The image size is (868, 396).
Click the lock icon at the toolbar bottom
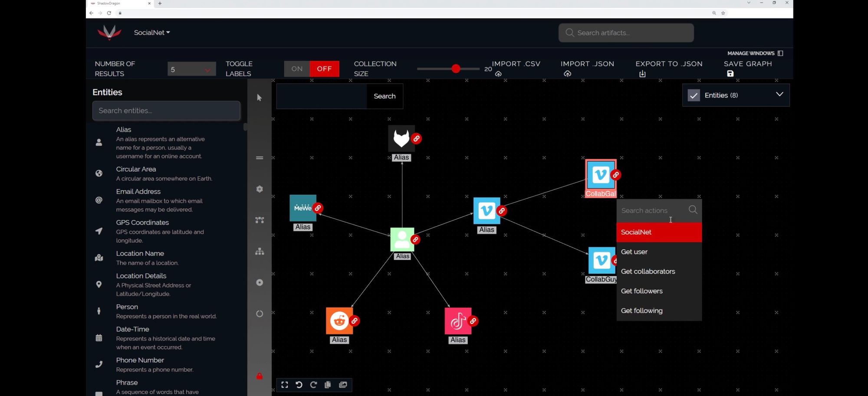click(259, 376)
